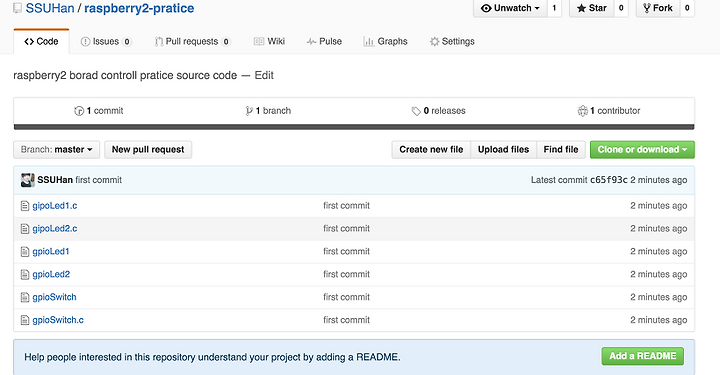This screenshot has height=375, width=720.
Task: Click the 'first commit' message in the gpioLed1 row
Action: click(x=346, y=252)
